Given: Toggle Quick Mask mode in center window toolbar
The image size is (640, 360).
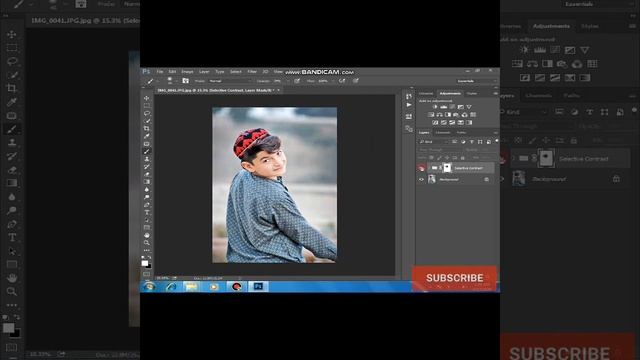Looking at the screenshot, I should point(147,274).
